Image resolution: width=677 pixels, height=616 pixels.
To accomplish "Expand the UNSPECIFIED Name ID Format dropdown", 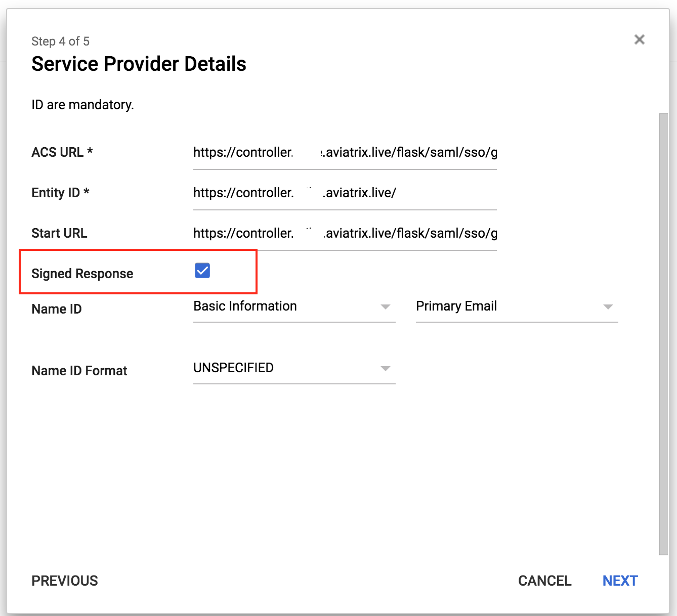I will 293,368.
